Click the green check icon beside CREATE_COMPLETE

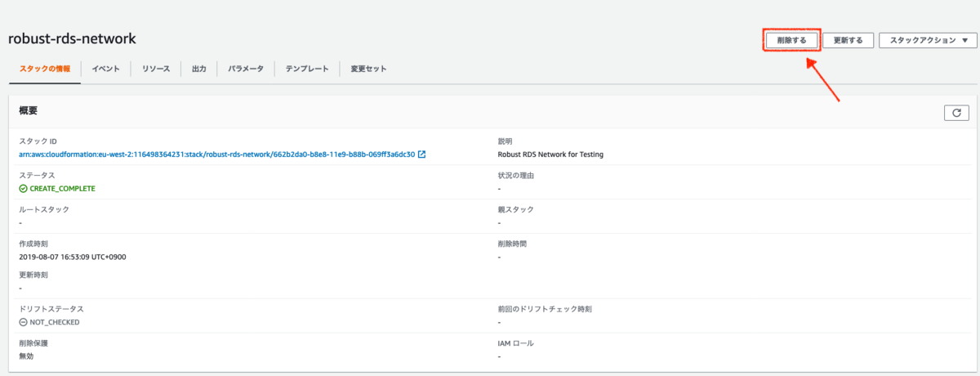[23, 188]
